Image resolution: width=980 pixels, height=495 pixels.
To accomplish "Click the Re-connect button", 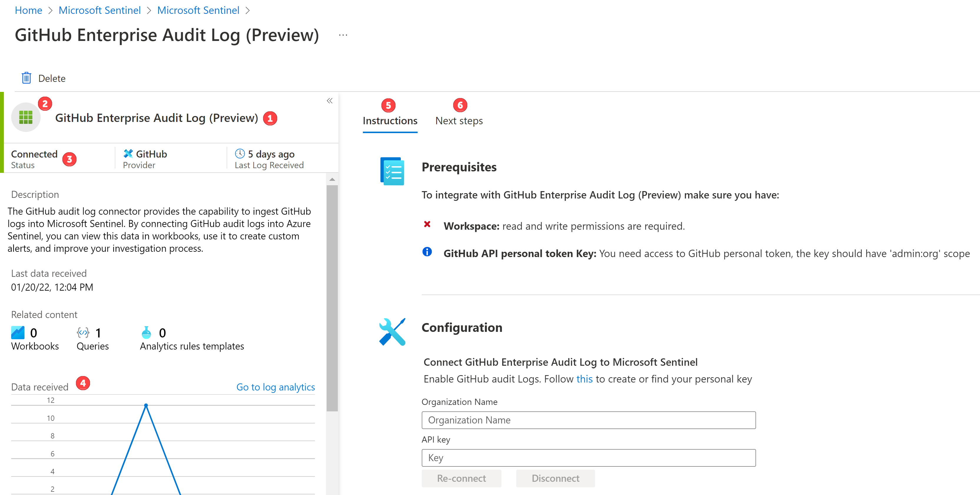I will click(461, 478).
